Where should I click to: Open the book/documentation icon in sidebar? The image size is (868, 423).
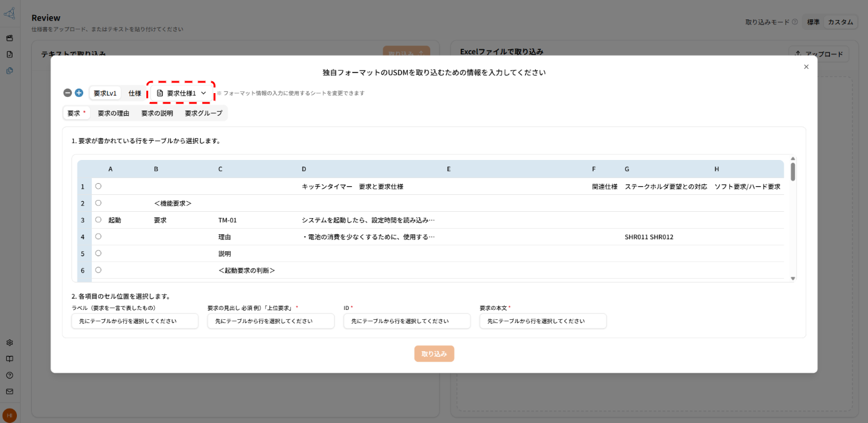pos(9,359)
